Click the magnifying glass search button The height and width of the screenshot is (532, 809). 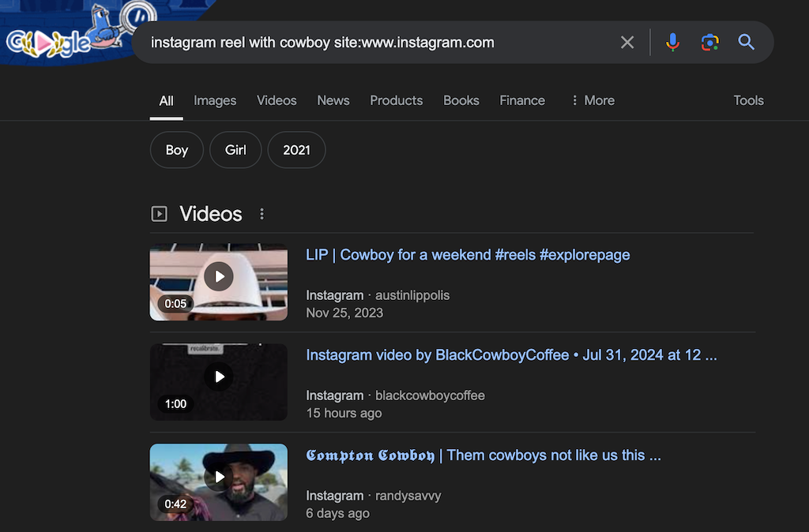pyautogui.click(x=747, y=43)
